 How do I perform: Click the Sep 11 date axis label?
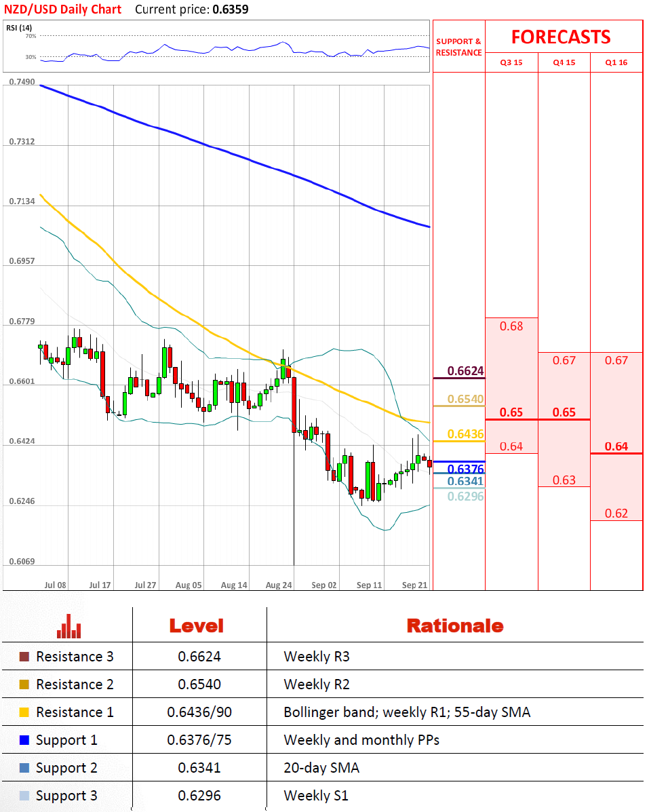[x=369, y=585]
